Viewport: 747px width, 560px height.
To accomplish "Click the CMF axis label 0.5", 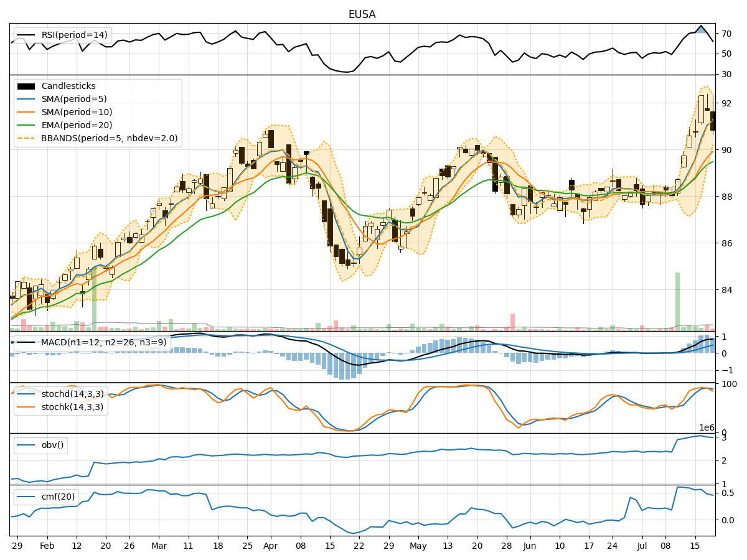I will [728, 493].
